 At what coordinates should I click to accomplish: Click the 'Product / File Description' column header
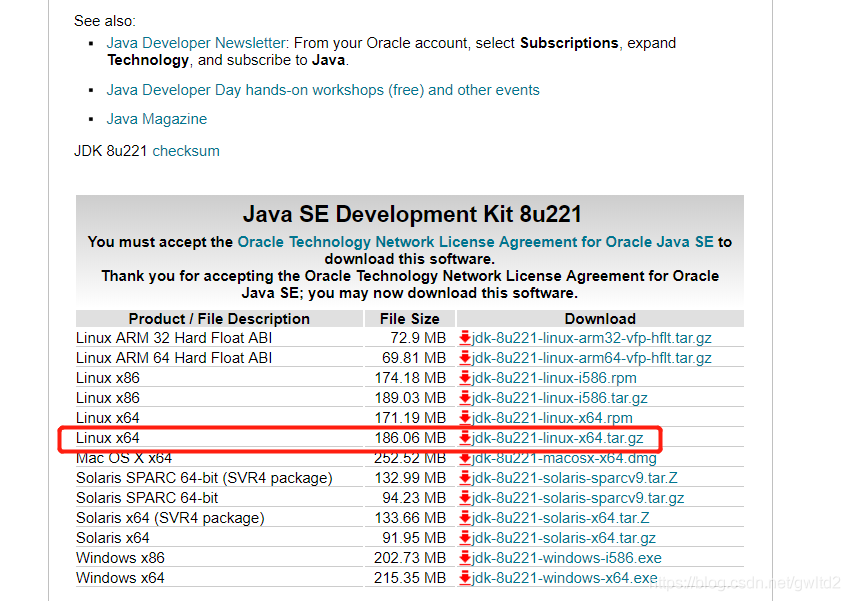(219, 319)
